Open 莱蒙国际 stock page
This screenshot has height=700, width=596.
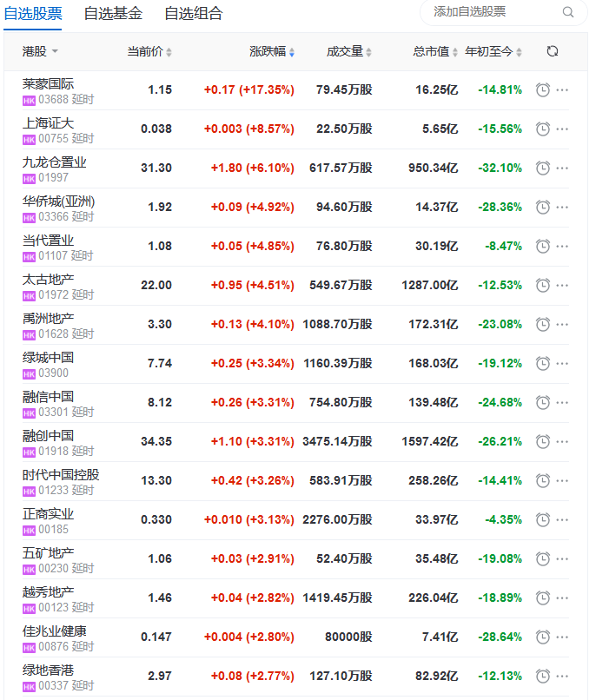(48, 84)
